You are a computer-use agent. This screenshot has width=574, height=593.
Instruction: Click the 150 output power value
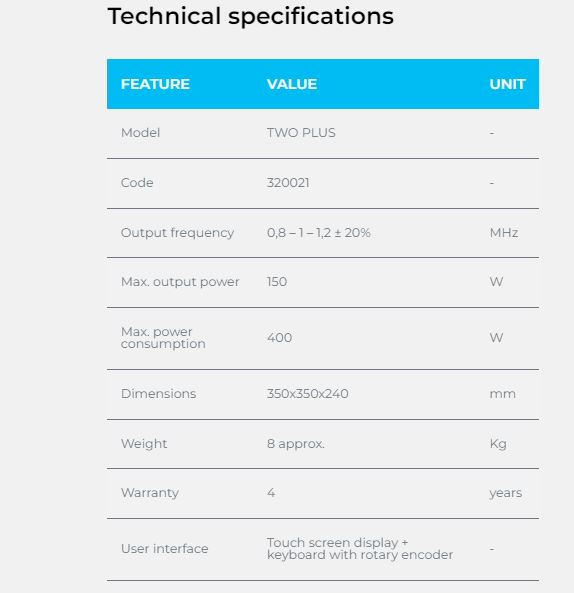click(277, 282)
